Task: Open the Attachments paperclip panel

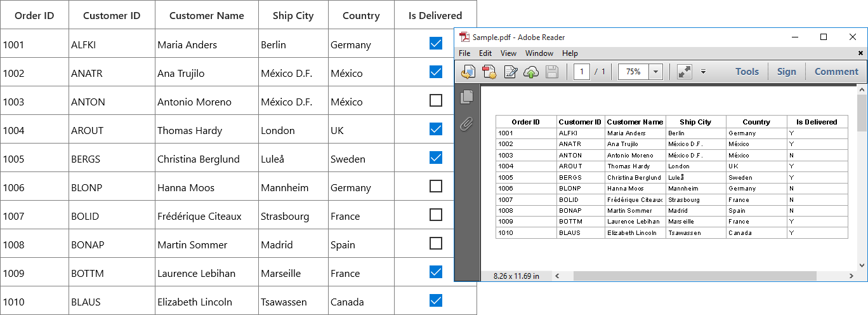Action: pyautogui.click(x=467, y=123)
